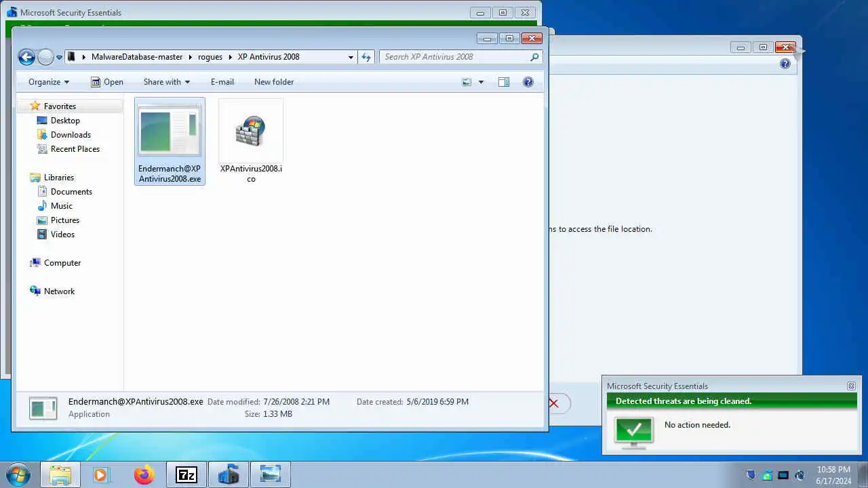Launch Firefox from taskbar
This screenshot has height=488, width=868.
coord(144,474)
